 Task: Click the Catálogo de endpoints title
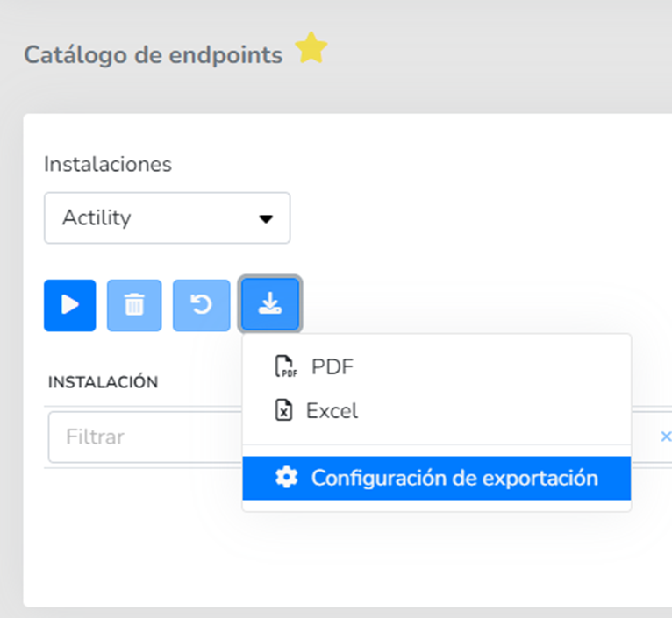coord(153,55)
